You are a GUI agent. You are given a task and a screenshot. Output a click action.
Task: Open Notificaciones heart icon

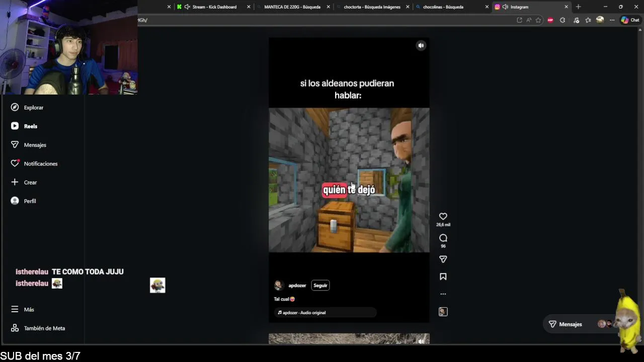click(15, 163)
